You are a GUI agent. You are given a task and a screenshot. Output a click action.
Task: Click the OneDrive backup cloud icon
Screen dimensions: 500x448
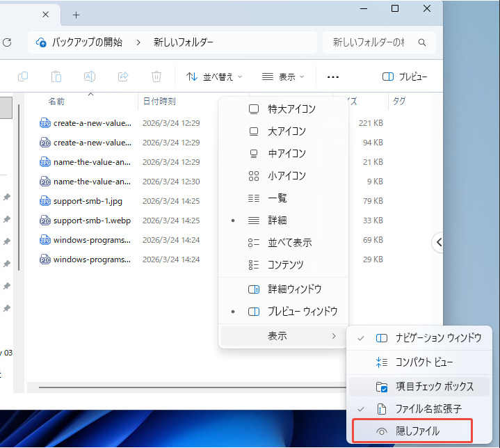[41, 42]
